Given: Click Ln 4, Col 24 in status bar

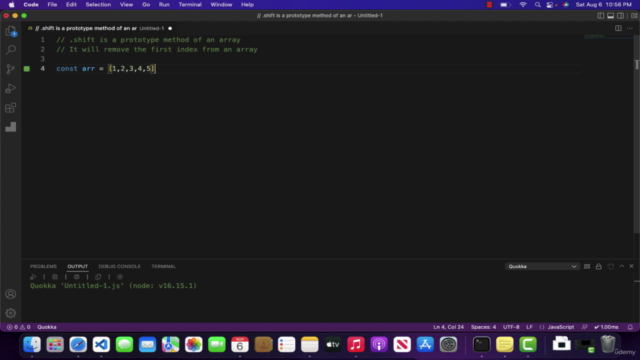Looking at the screenshot, I should point(449,327).
